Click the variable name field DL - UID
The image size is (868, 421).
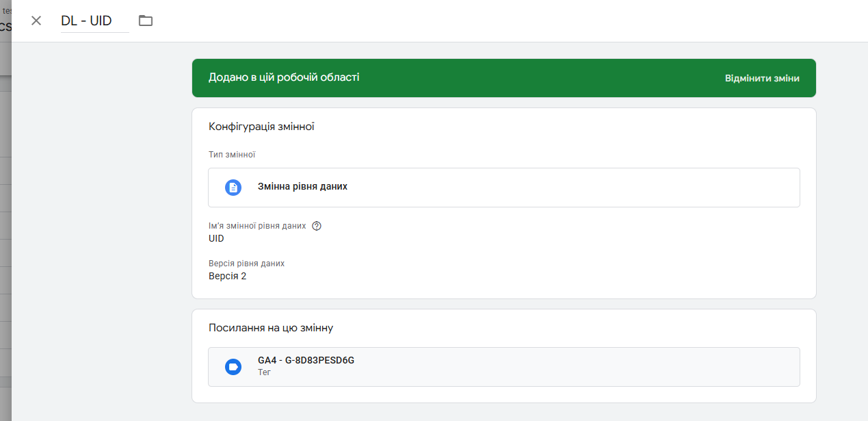pos(94,21)
